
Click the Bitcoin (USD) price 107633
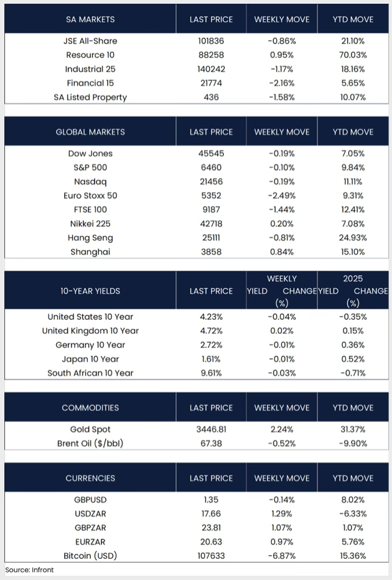click(211, 556)
